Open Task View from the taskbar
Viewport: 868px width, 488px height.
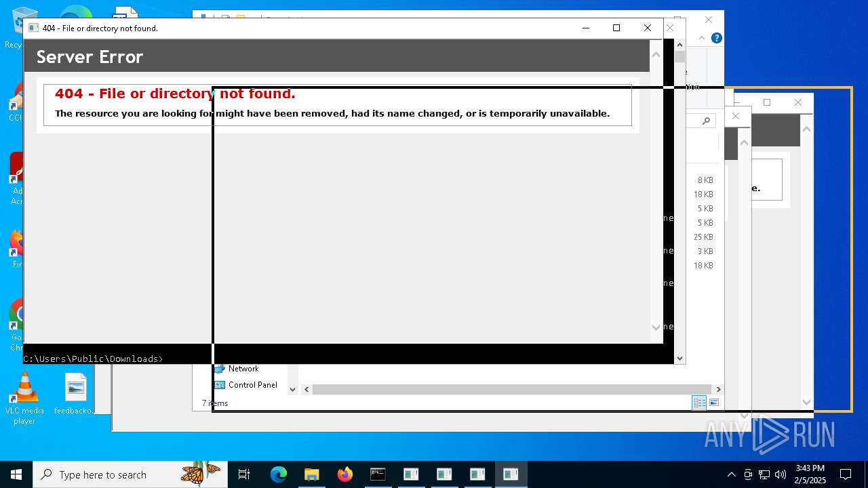click(x=244, y=474)
